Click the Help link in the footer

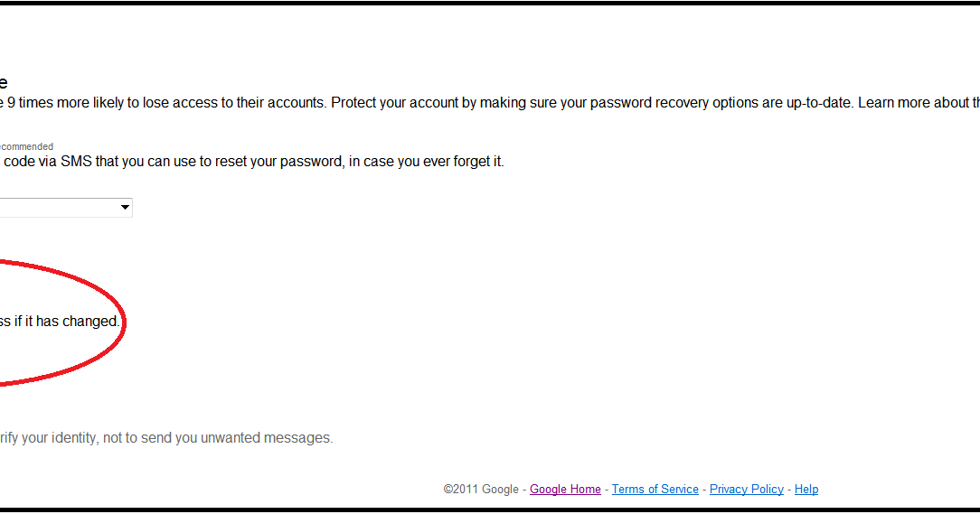806,489
